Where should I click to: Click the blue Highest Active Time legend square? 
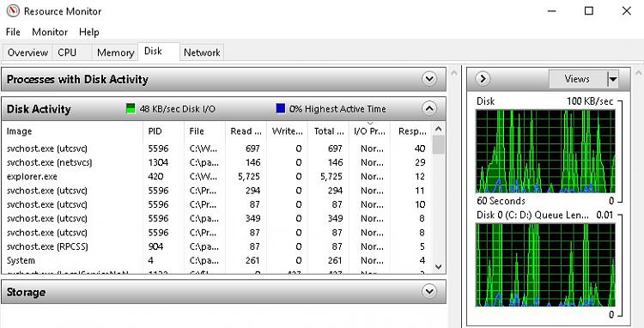pyautogui.click(x=281, y=109)
